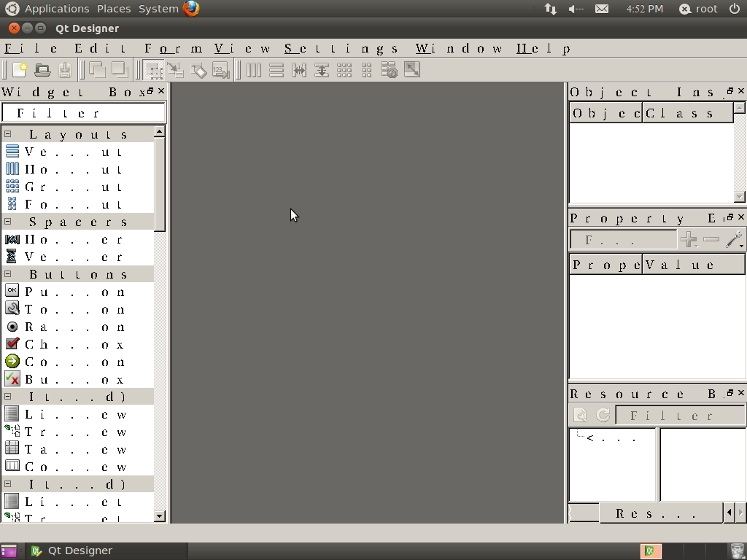
Task: Select the Edit Widgets mode icon
Action: [x=153, y=70]
